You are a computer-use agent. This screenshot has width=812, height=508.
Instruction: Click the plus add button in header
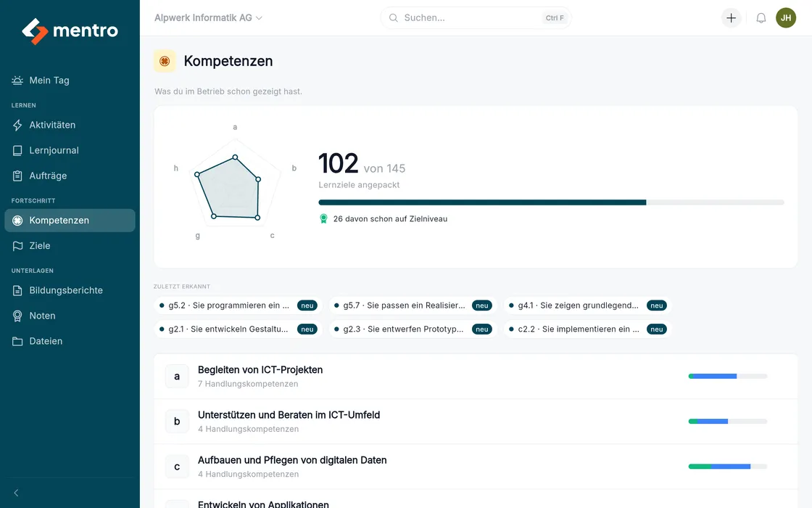coord(732,17)
